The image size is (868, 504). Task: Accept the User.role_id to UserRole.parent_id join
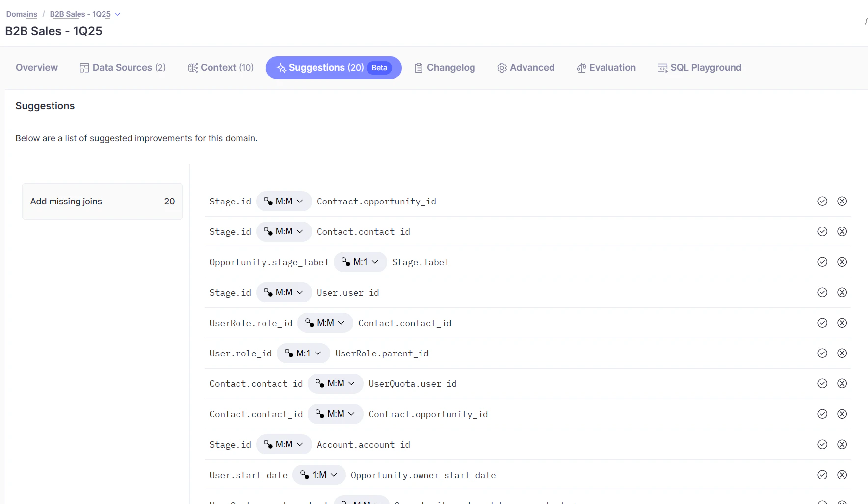(x=822, y=353)
